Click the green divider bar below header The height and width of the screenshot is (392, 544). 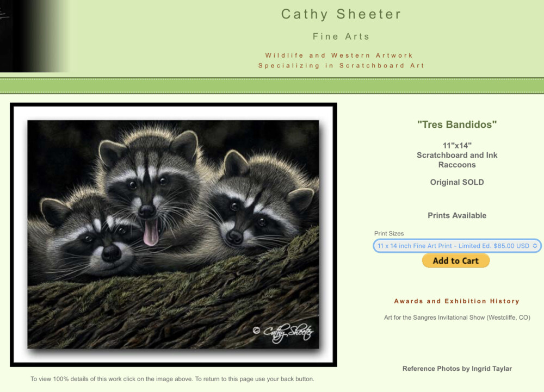click(272, 85)
